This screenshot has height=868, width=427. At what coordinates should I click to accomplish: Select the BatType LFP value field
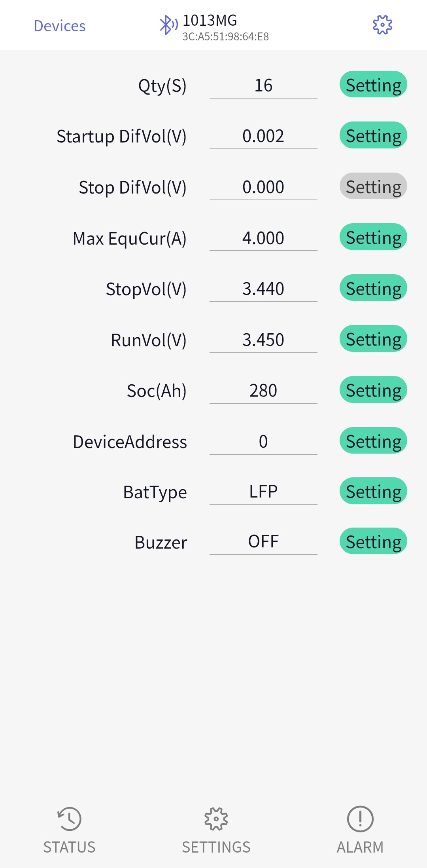[263, 492]
